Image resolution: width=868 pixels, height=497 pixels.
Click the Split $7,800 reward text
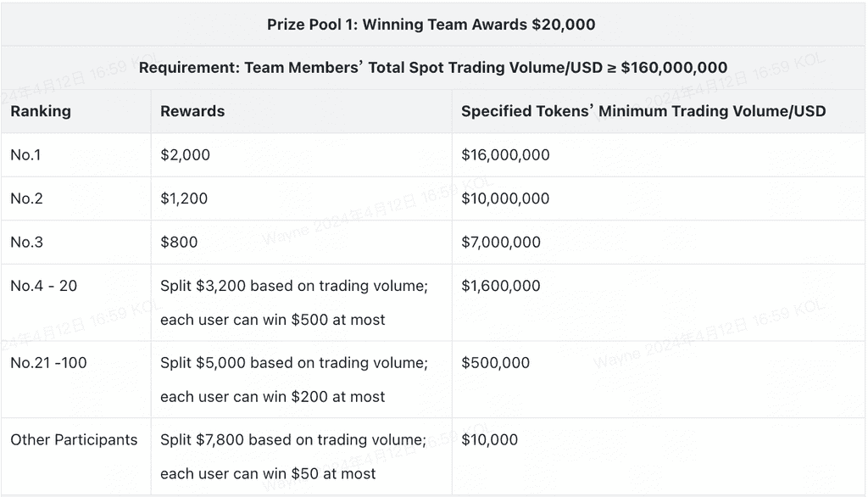[x=293, y=439]
